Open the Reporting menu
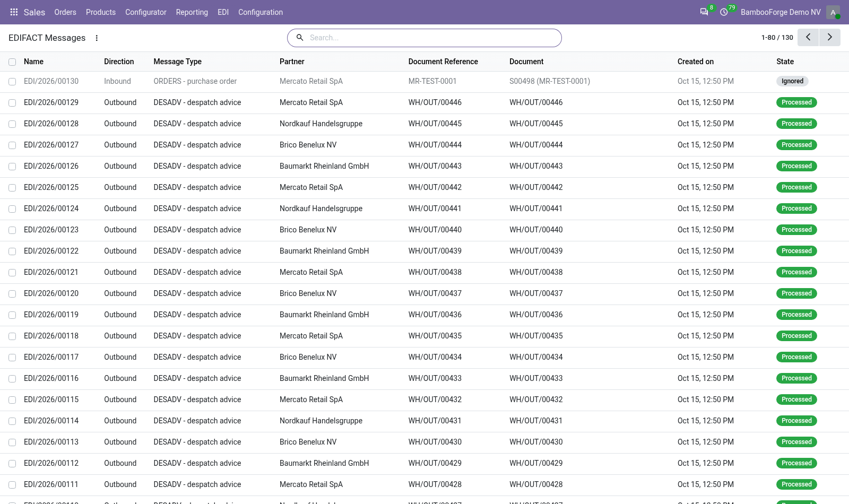Viewport: 849px width, 504px height. [192, 12]
